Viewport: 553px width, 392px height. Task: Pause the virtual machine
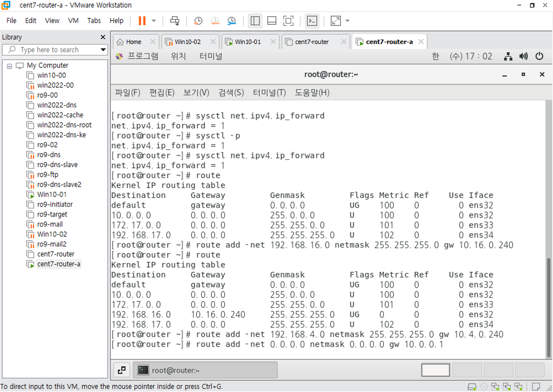[x=142, y=21]
